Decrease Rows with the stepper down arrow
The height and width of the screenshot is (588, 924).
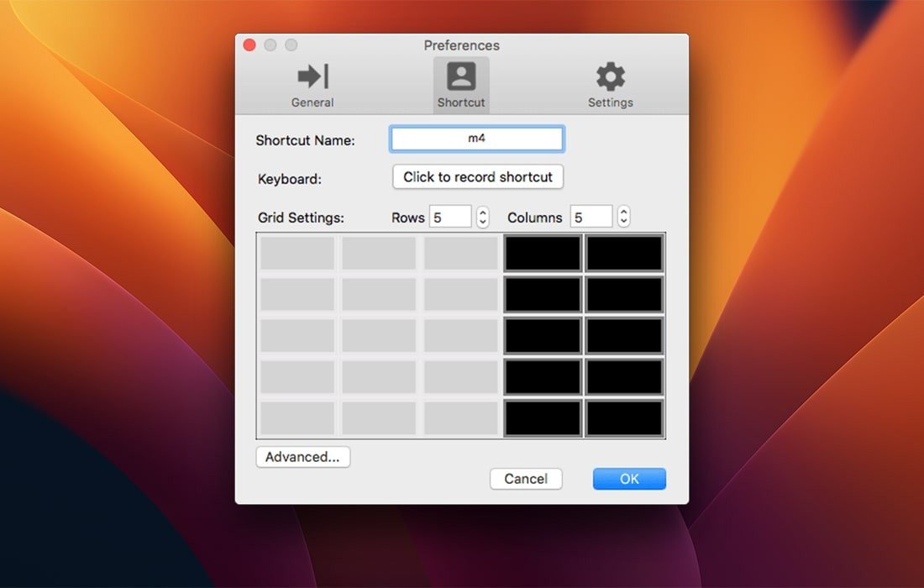coord(482,223)
